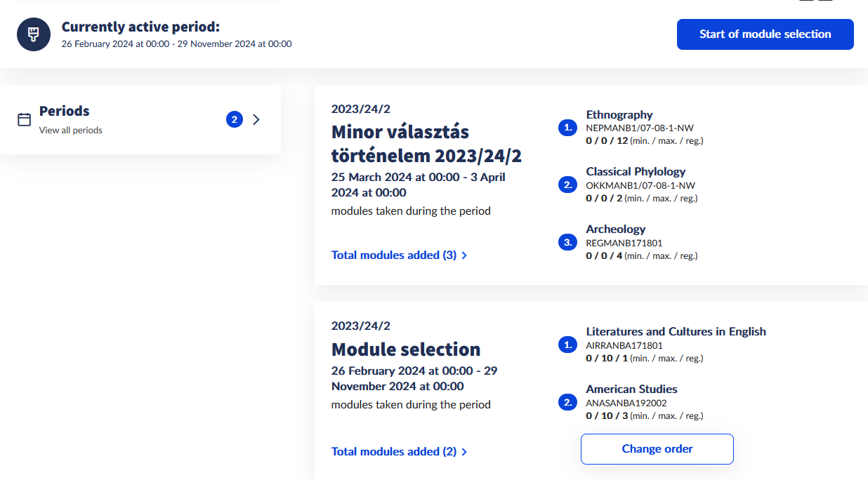Select number 3 badge beside Archeology

567,243
